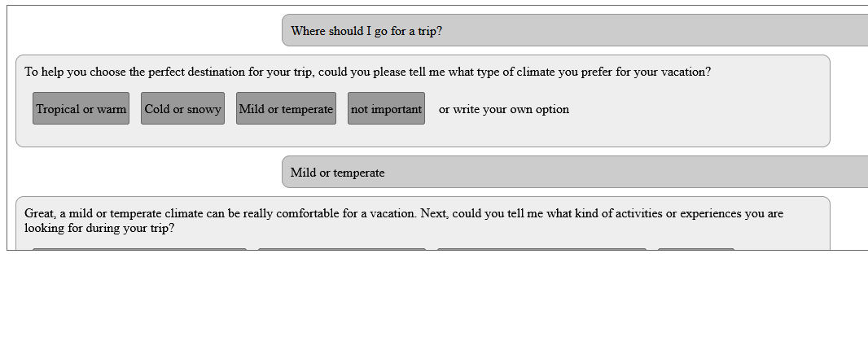Click the 'or write your own option' field
This screenshot has width=868, height=337.
pos(503,109)
